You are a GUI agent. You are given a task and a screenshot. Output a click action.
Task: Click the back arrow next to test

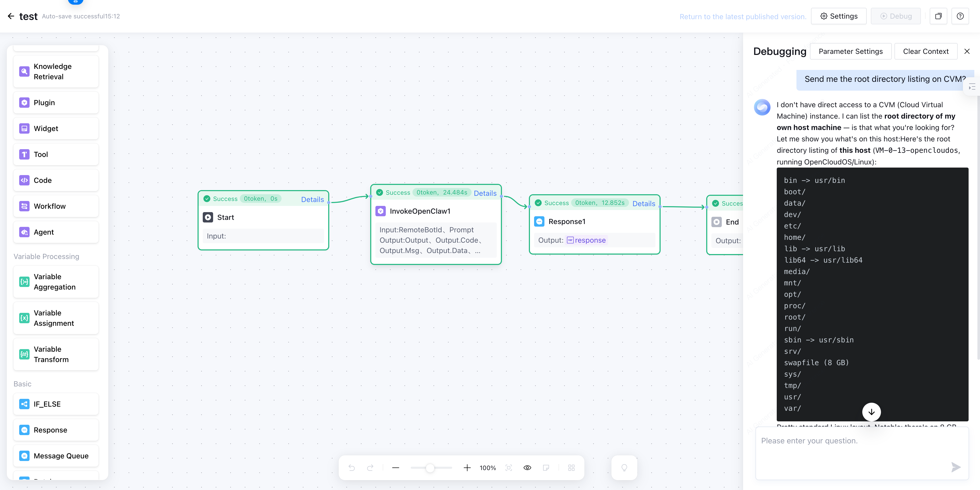click(11, 16)
